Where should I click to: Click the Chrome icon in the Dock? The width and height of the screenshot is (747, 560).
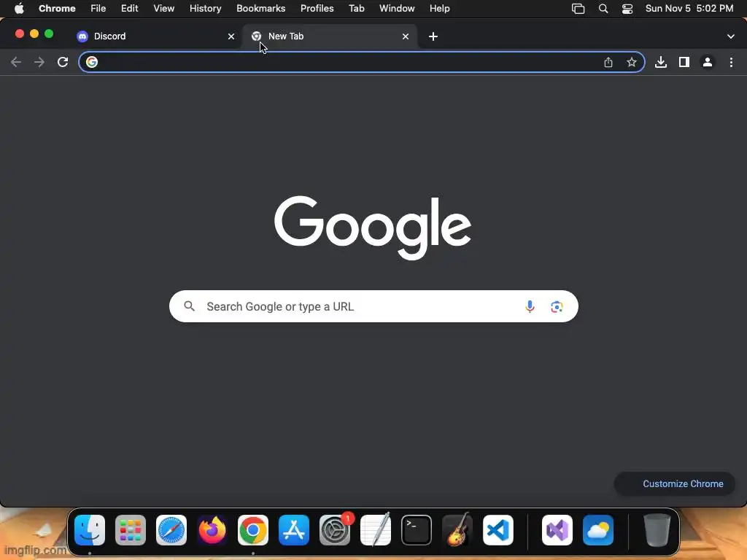click(253, 530)
